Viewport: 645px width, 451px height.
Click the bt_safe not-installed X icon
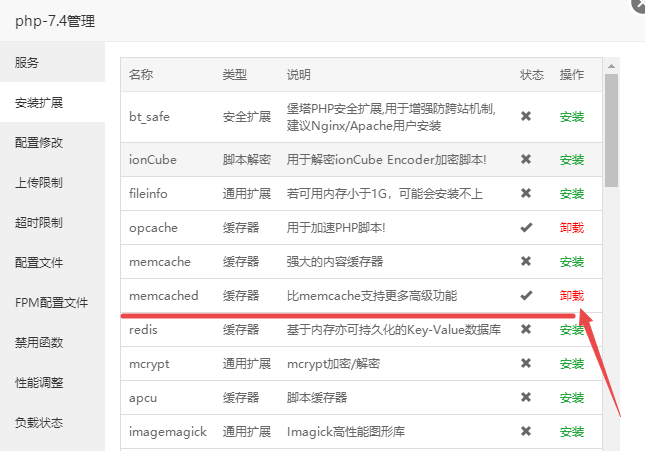[526, 116]
